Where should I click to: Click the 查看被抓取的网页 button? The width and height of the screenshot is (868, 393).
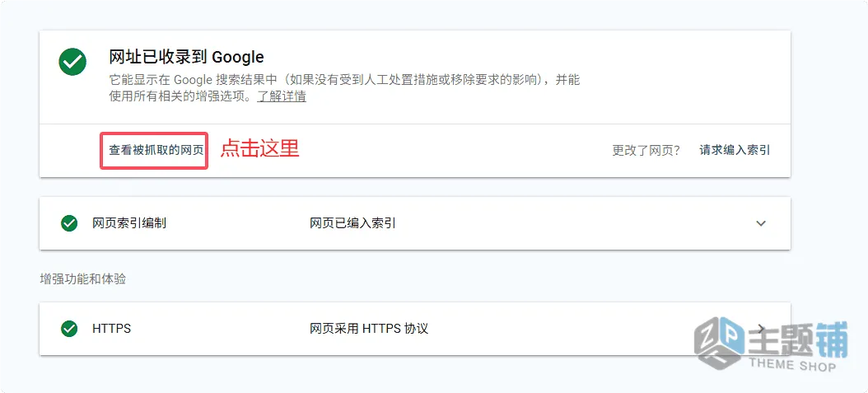[x=156, y=151]
